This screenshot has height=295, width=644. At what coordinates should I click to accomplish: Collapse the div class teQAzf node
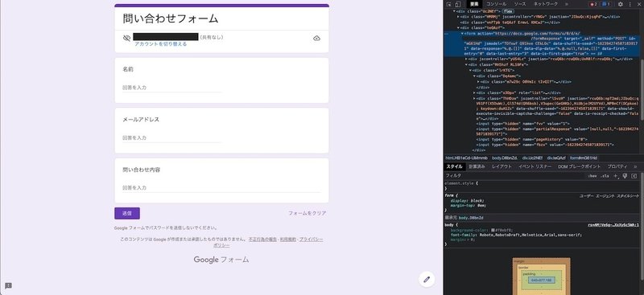click(458, 28)
